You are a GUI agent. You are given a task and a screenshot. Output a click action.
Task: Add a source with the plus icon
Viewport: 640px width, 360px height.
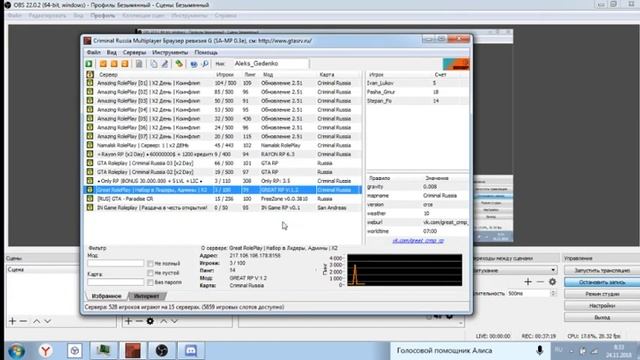[128, 321]
